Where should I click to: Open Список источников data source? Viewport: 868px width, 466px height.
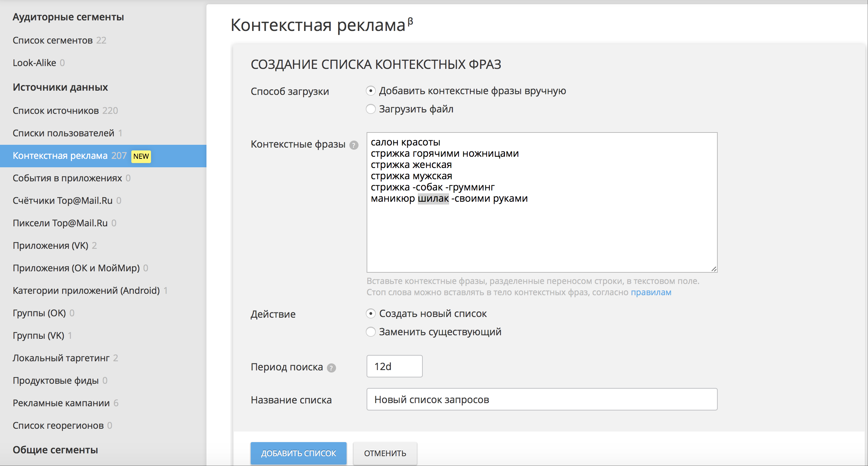pyautogui.click(x=56, y=110)
